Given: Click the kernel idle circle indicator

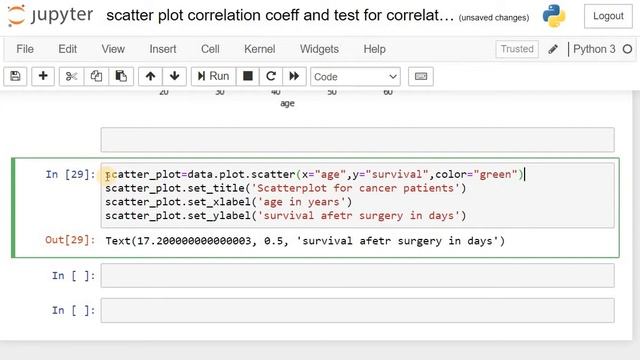Looking at the screenshot, I should tap(627, 49).
